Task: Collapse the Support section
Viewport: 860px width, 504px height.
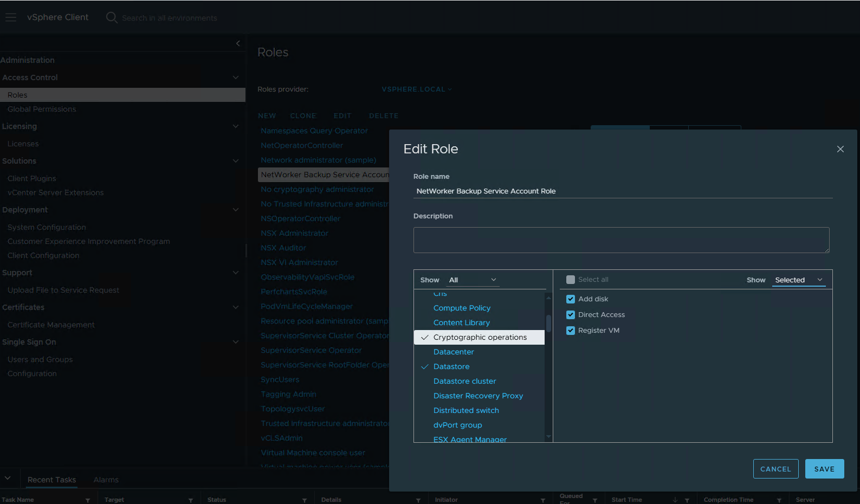Action: (236, 273)
